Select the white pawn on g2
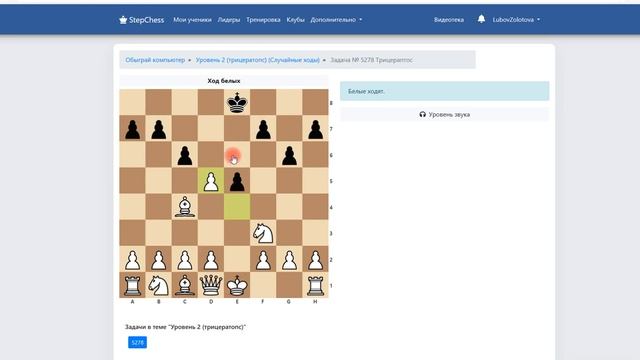Screen dimensions: 640x360 click(x=289, y=259)
